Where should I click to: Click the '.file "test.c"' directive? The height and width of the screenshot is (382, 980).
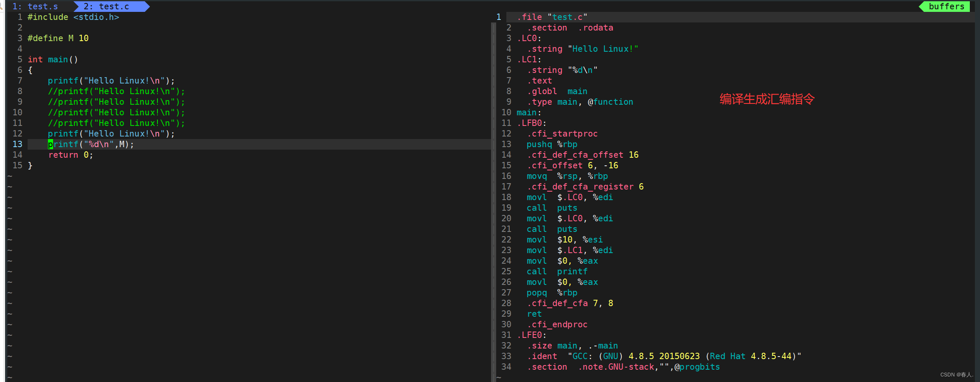point(552,17)
